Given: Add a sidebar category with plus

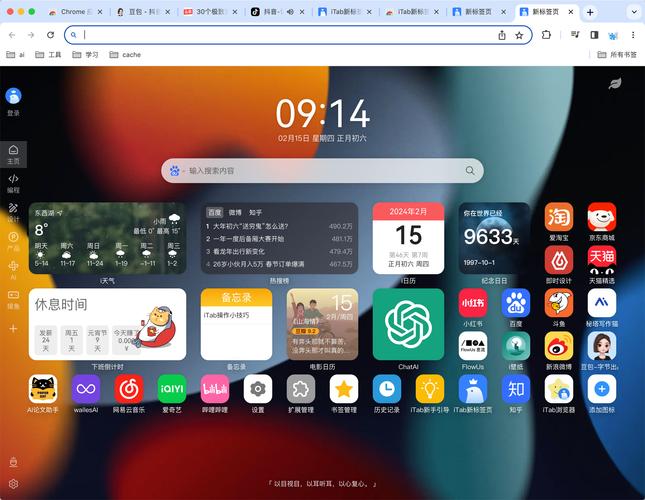Looking at the screenshot, I should pyautogui.click(x=13, y=329).
